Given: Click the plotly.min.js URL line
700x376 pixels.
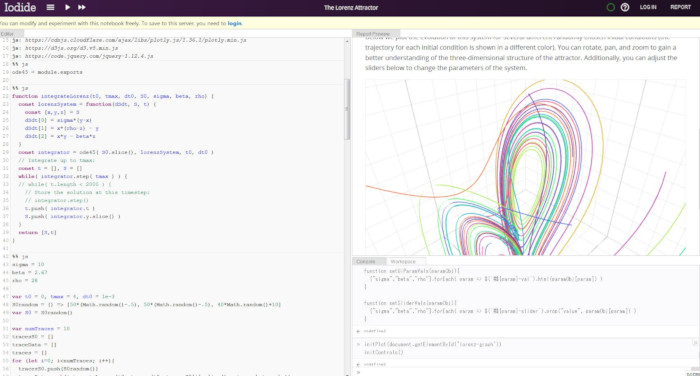Looking at the screenshot, I should pos(129,40).
